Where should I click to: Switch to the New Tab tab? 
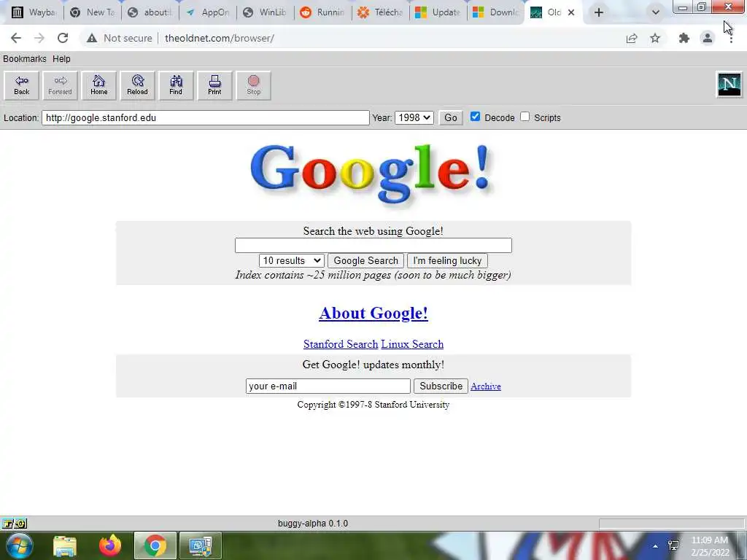[x=93, y=12]
